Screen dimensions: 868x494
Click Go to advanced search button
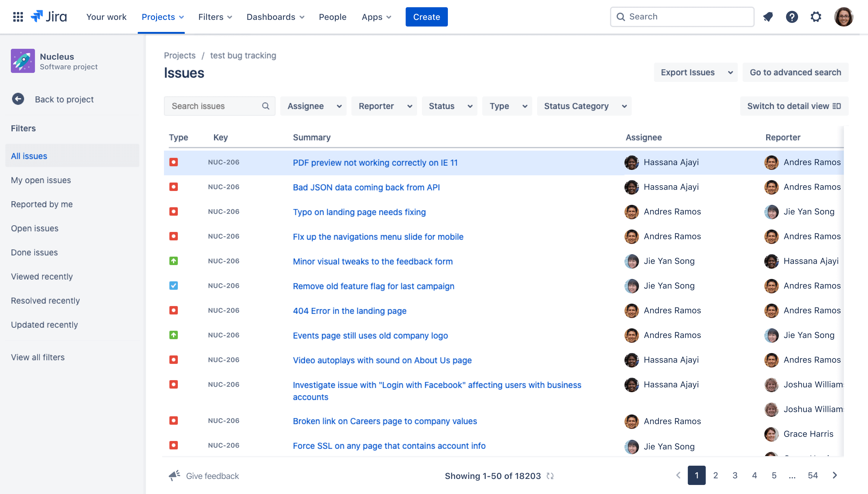click(796, 72)
